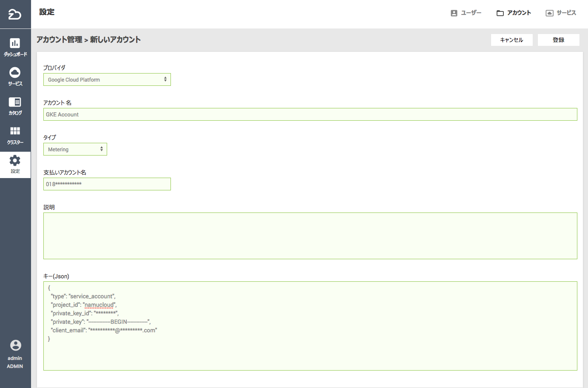The width and height of the screenshot is (588, 388).
Task: Click the タイプ field label
Action: pyautogui.click(x=50, y=137)
